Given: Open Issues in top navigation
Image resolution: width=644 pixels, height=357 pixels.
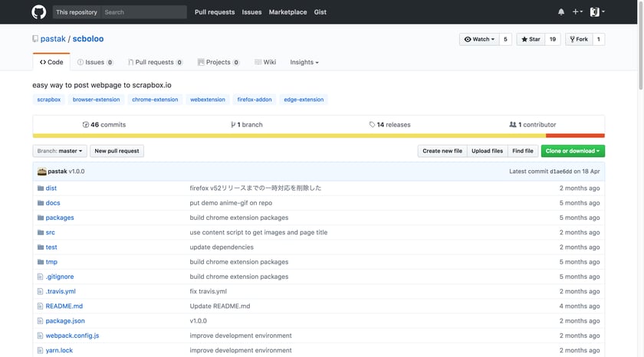Looking at the screenshot, I should point(251,12).
